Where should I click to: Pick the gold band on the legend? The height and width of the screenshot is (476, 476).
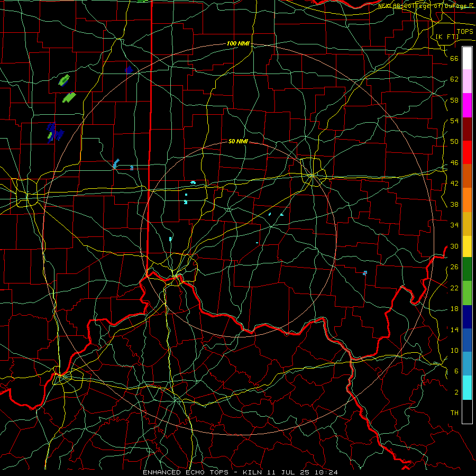click(467, 224)
